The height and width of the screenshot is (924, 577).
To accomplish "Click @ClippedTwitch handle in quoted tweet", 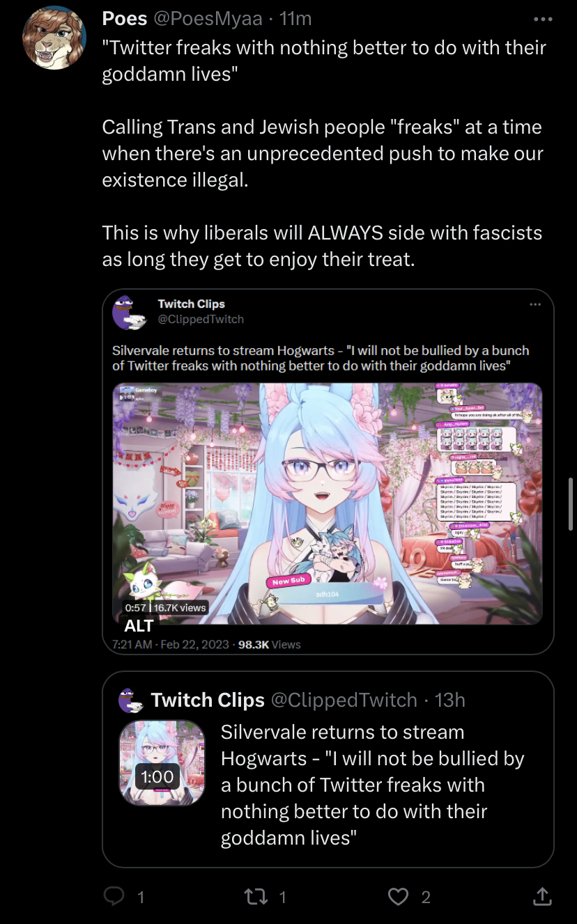I will (x=344, y=700).
